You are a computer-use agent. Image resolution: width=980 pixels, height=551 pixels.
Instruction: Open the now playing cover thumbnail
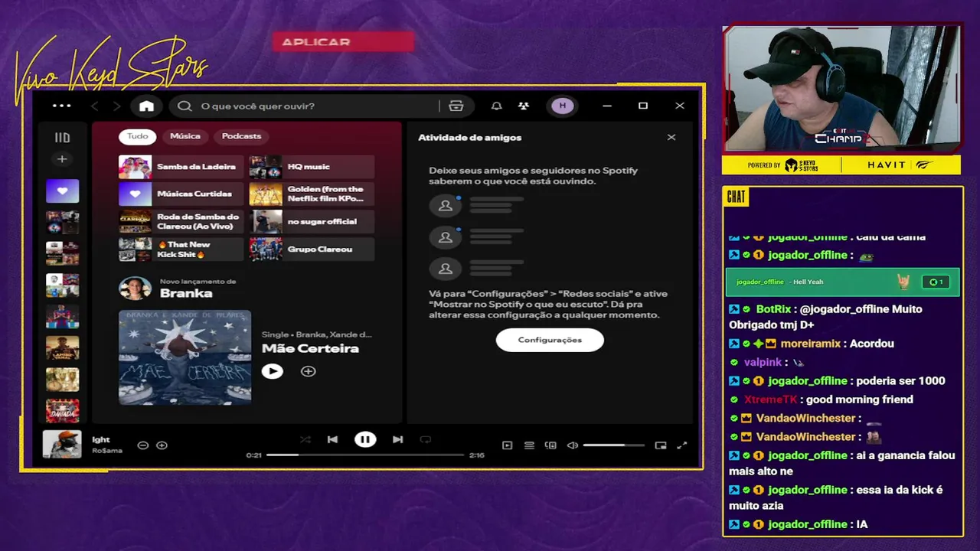tap(62, 444)
